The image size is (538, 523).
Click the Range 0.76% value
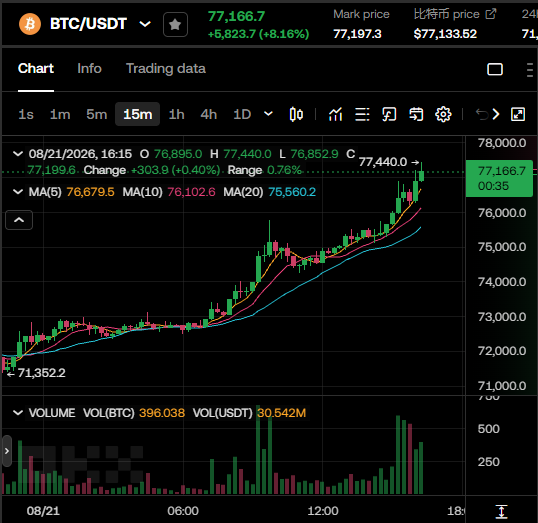click(x=284, y=170)
